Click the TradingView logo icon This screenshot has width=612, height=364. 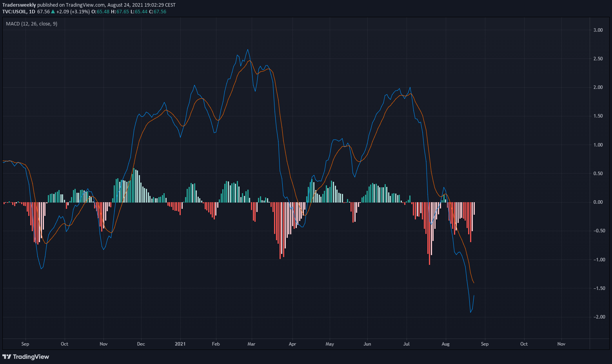pos(7,357)
